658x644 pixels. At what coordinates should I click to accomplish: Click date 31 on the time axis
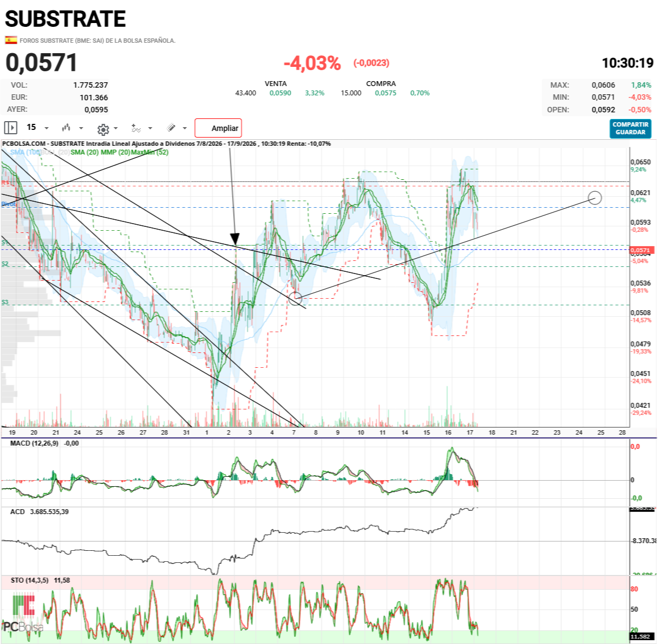pyautogui.click(x=186, y=432)
